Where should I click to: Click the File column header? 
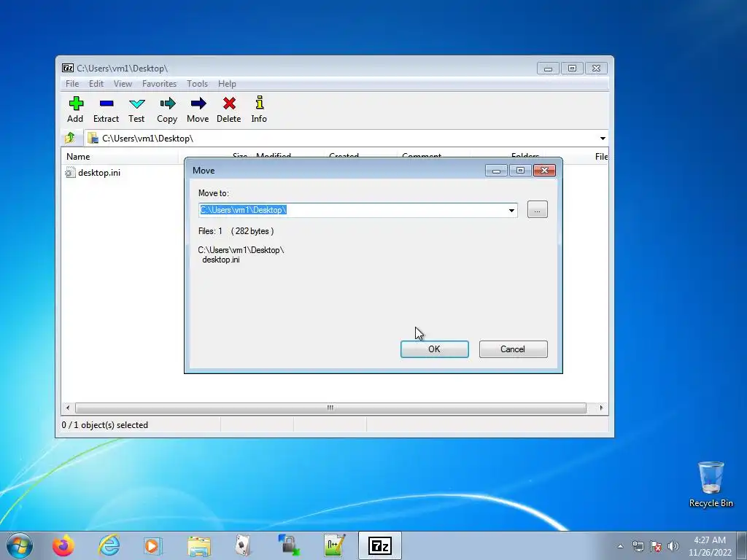[601, 156]
